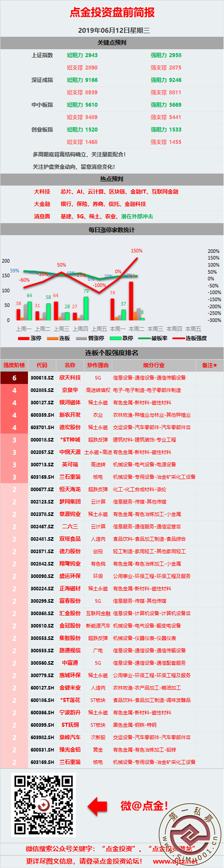The height and width of the screenshot is (868, 224).
Task: Click the green 跌停 legend marker
Action: tap(116, 338)
